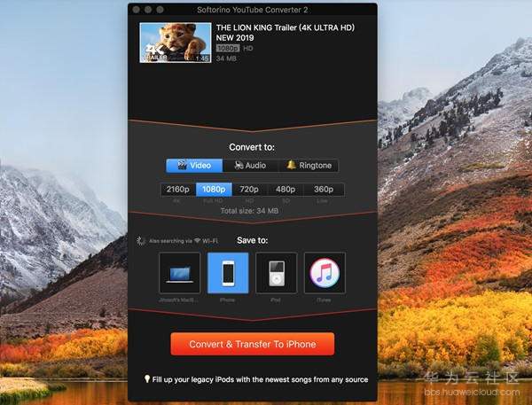Click the legacy iPods tip text
Image resolution: width=532 pixels, height=405 pixels.
coord(260,379)
